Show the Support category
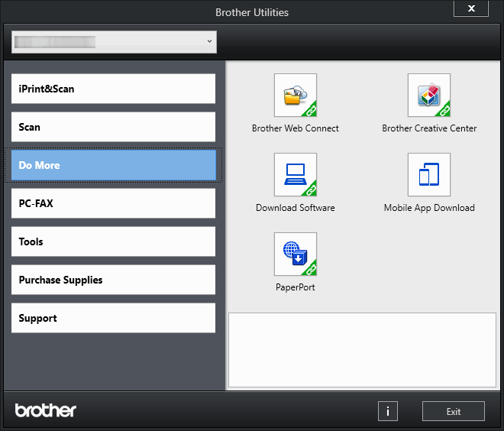The height and width of the screenshot is (431, 504). (113, 318)
